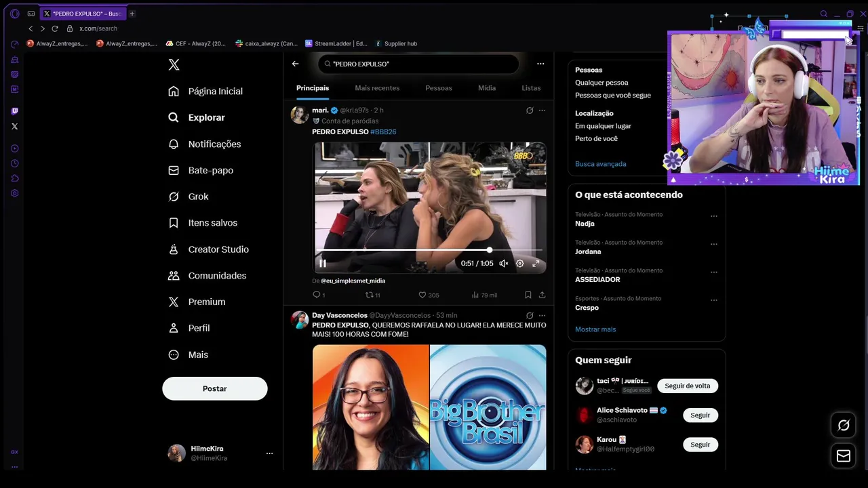868x488 pixels.
Task: Open Creator Studio
Action: tap(209, 249)
